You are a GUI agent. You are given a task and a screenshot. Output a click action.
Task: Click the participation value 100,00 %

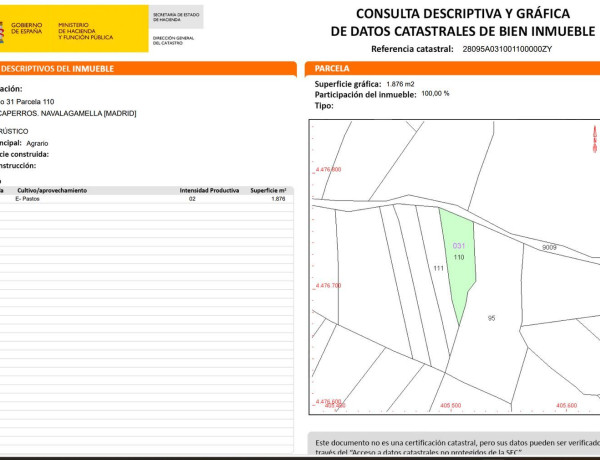tap(435, 93)
